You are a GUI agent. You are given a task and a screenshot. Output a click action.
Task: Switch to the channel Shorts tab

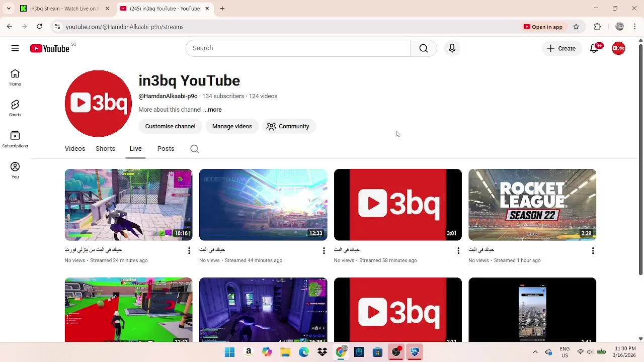point(106,149)
